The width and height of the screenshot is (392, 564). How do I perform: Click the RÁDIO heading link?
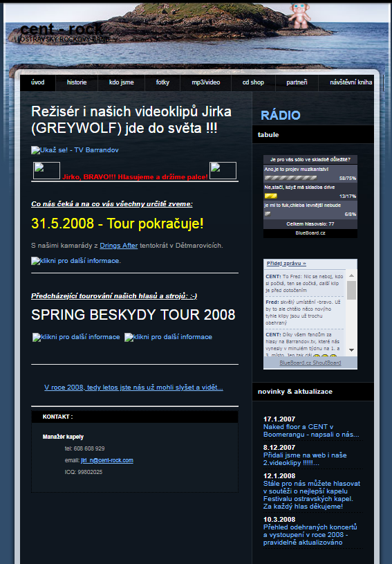[x=280, y=115]
